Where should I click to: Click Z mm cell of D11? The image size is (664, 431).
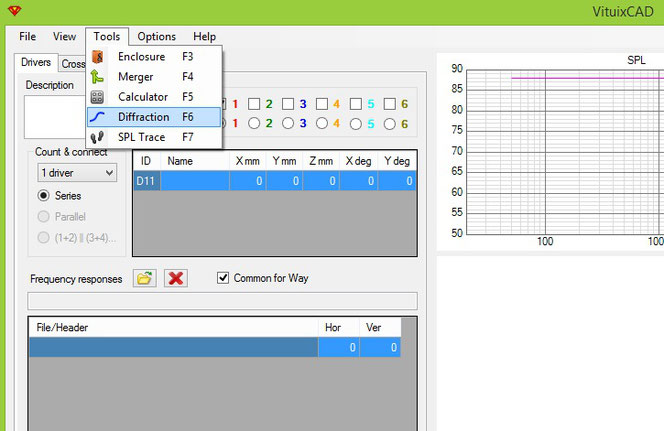(321, 181)
